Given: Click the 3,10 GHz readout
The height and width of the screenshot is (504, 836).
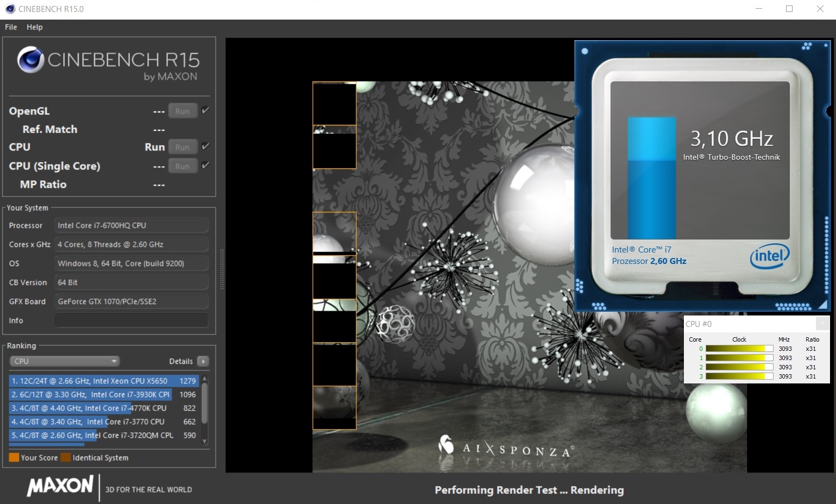Looking at the screenshot, I should pos(732,138).
